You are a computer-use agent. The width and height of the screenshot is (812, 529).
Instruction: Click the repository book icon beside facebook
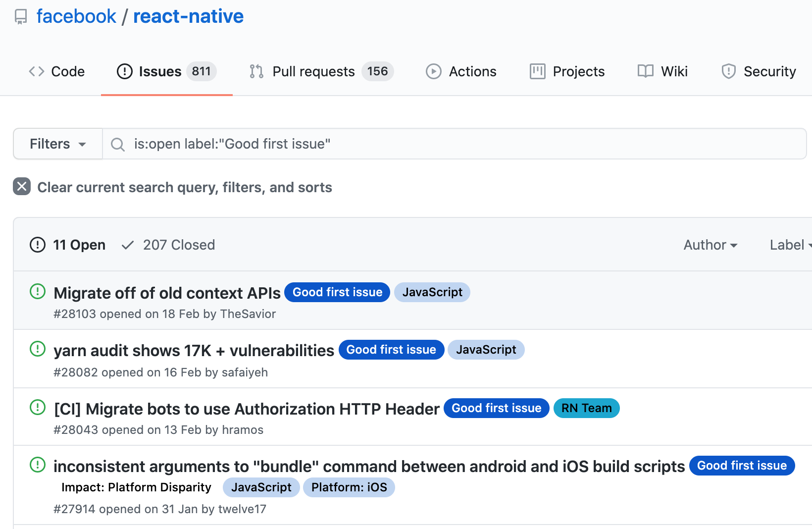point(21,17)
